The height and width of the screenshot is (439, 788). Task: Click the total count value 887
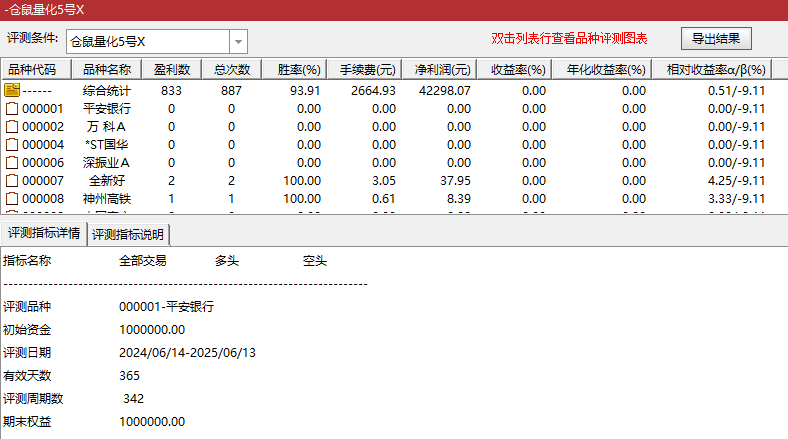[x=231, y=91]
